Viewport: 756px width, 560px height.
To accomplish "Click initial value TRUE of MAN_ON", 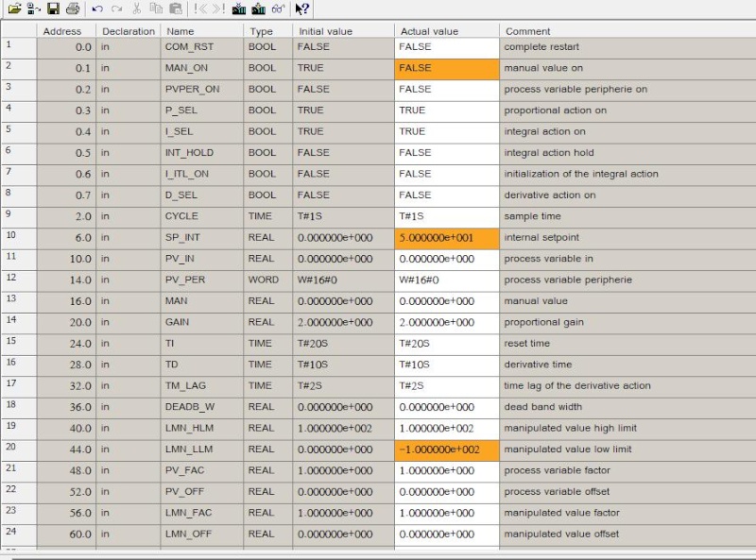I will [x=343, y=69].
